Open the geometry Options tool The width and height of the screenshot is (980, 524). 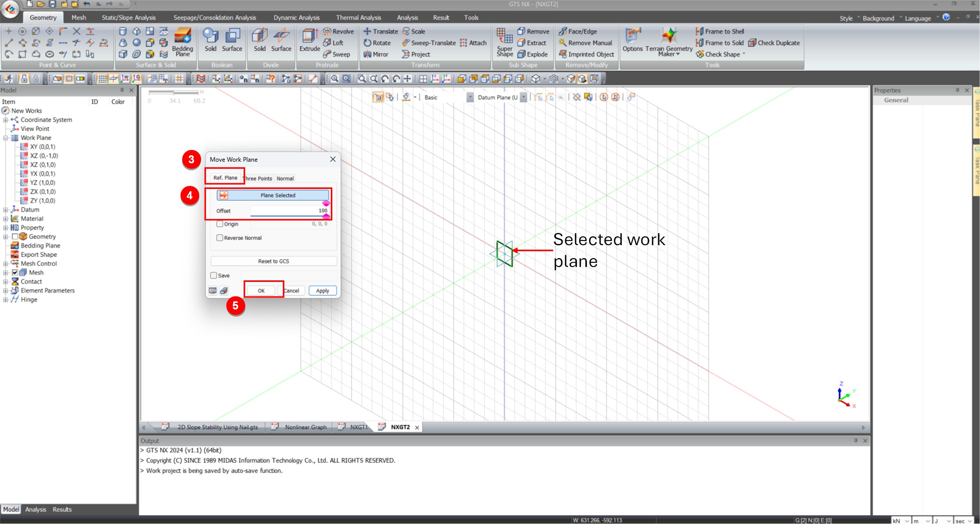[x=632, y=40]
